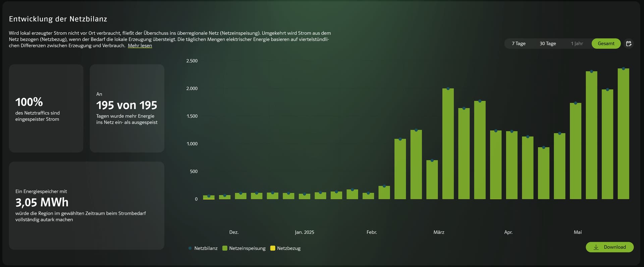Toggle the Netzbilanz series via legend label

[x=206, y=248]
